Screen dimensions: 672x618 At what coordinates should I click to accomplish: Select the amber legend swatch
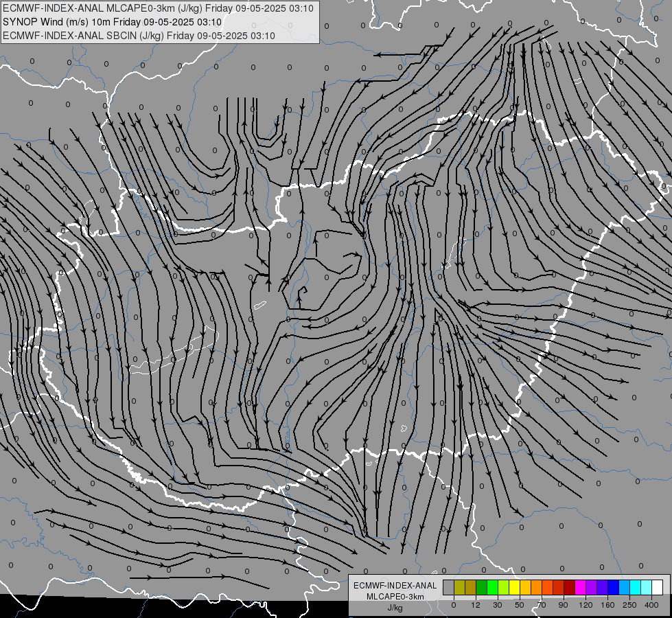pos(526,588)
